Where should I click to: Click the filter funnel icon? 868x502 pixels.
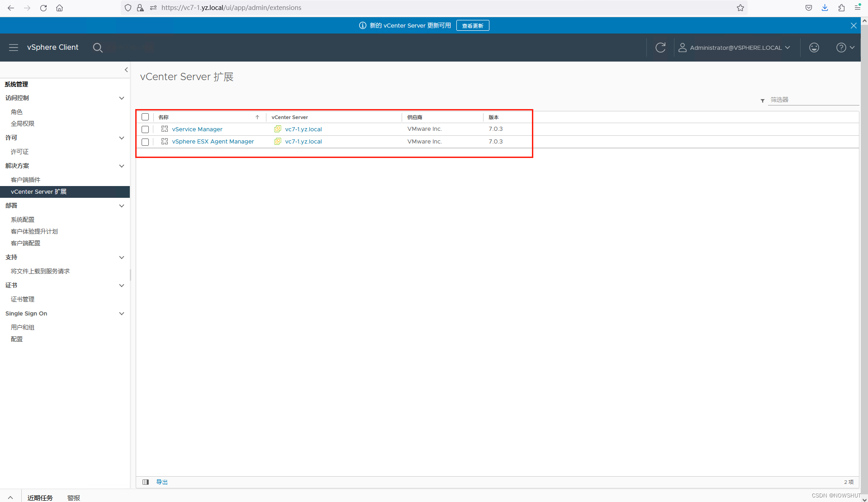(763, 100)
